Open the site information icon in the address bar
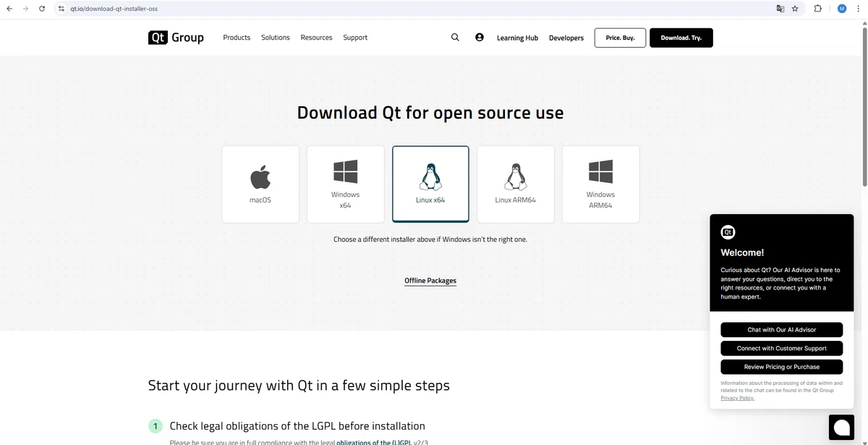The height and width of the screenshot is (445, 868). 61,9
